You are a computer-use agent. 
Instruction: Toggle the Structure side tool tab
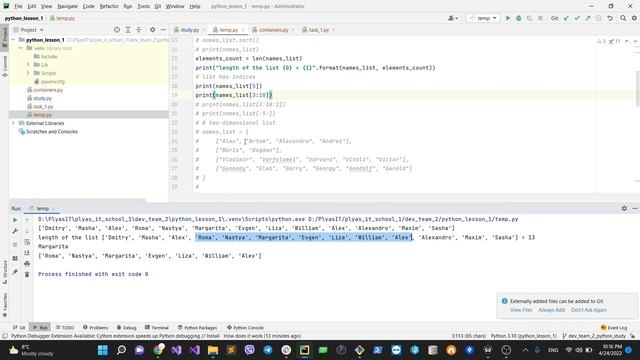(4, 273)
